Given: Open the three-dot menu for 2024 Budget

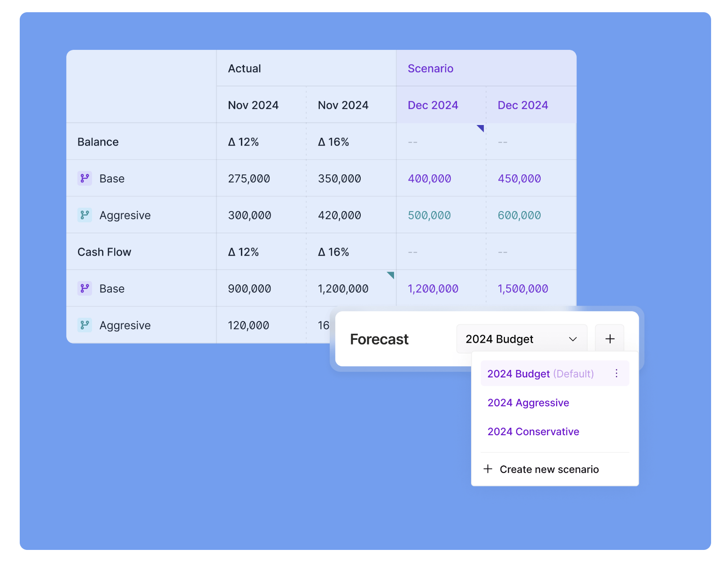Looking at the screenshot, I should [616, 373].
